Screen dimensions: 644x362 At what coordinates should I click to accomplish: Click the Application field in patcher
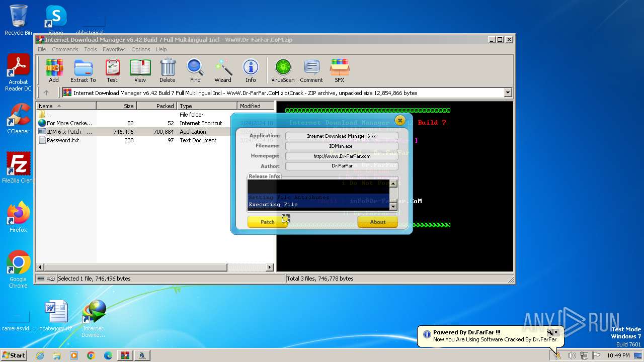[342, 136]
